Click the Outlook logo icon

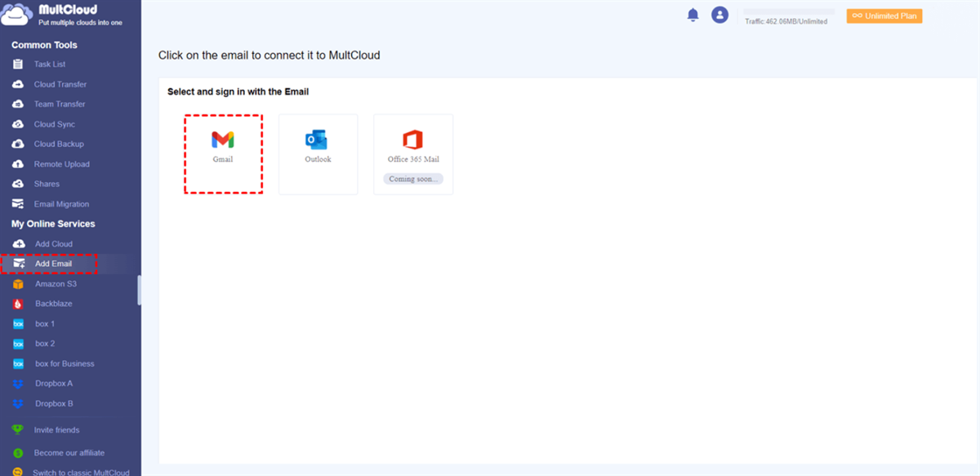click(317, 140)
